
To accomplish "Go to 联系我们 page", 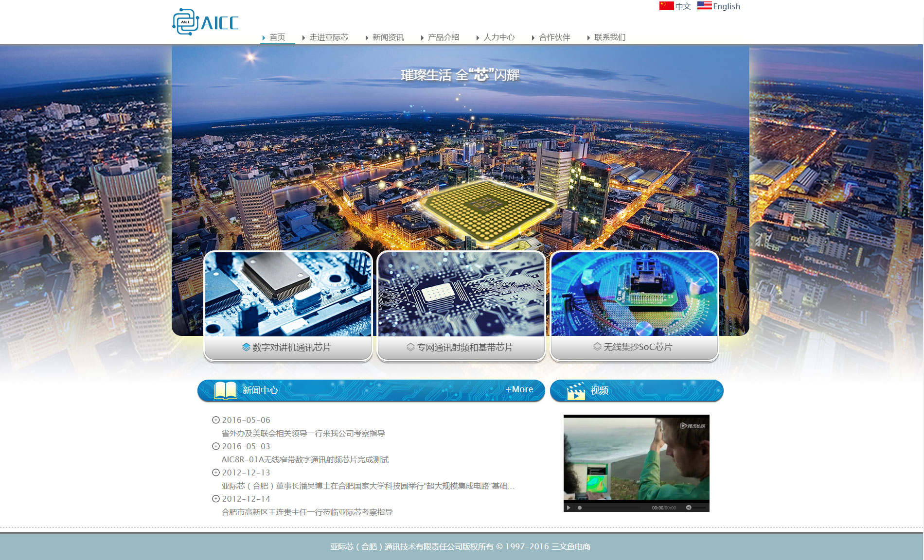I will point(609,37).
